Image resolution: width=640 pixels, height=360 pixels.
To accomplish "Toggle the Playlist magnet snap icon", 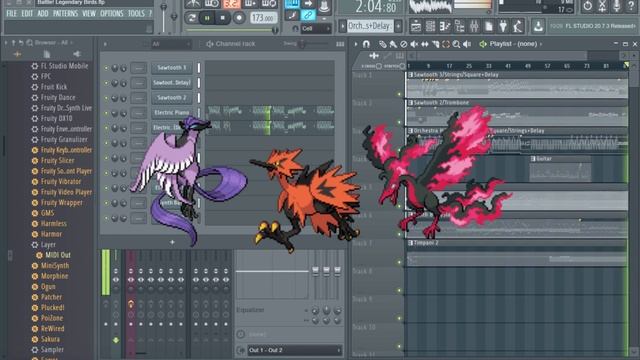I will 366,44.
